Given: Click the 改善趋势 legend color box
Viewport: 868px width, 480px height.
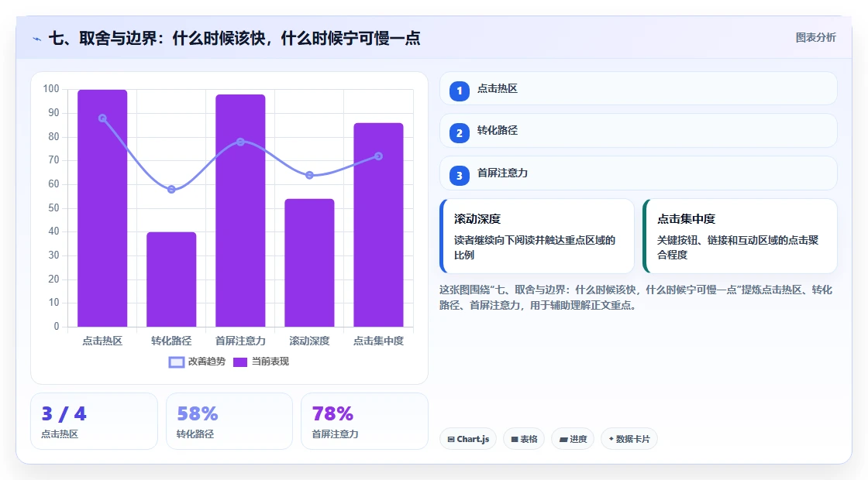Looking at the screenshot, I should click(x=177, y=362).
